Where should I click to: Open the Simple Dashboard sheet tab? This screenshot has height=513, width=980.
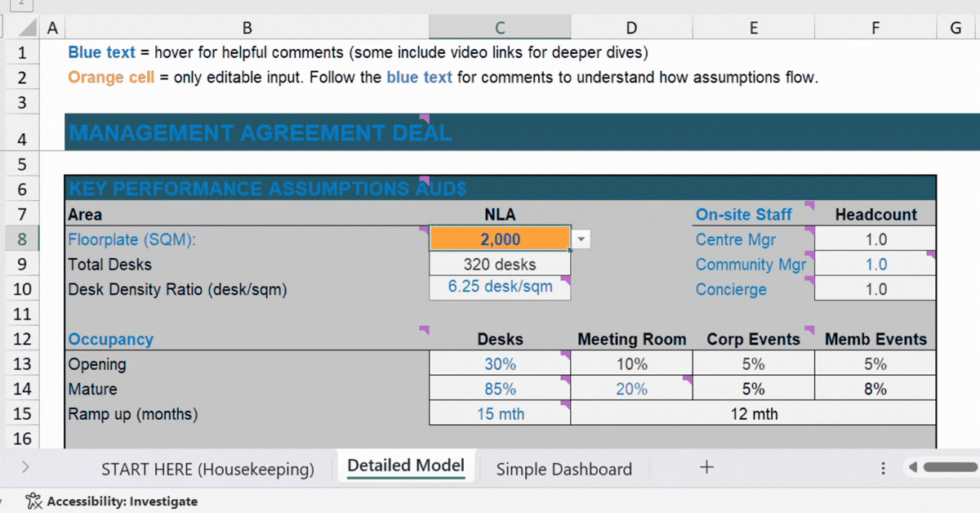[563, 469]
